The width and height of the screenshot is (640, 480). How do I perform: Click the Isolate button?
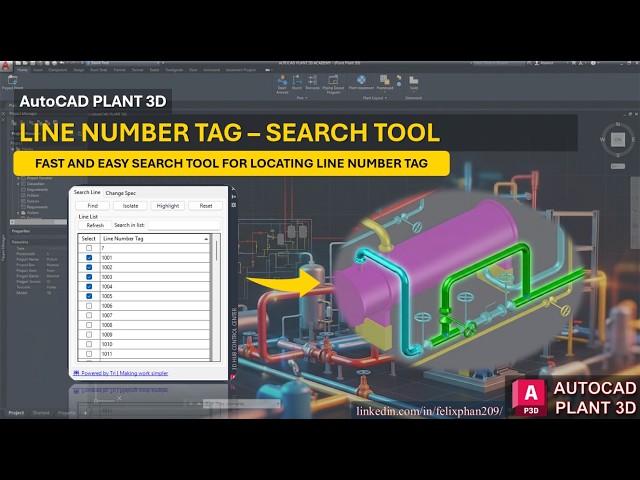click(x=130, y=206)
